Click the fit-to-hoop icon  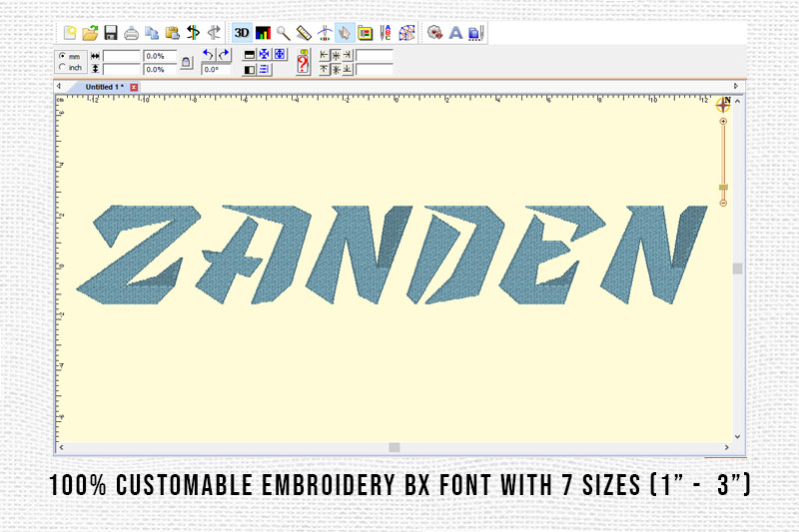pos(280,55)
